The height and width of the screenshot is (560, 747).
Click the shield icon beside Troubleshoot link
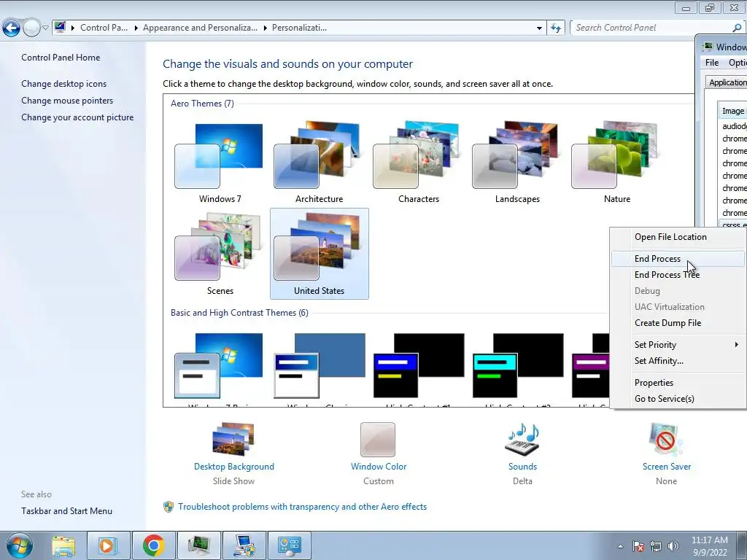169,507
